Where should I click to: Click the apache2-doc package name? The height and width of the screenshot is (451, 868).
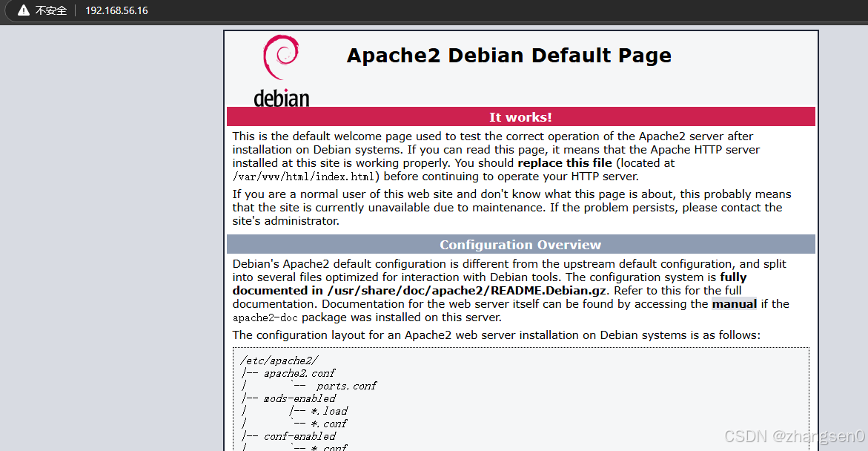tap(265, 317)
